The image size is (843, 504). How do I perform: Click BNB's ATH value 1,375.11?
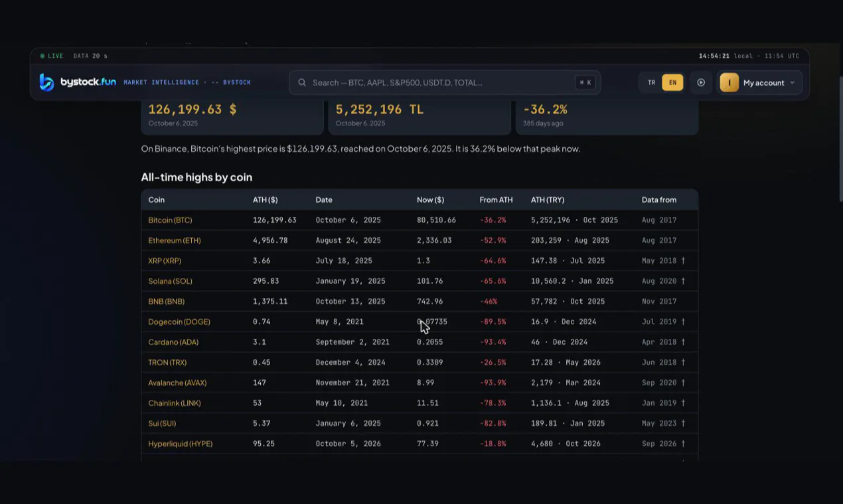click(x=270, y=301)
